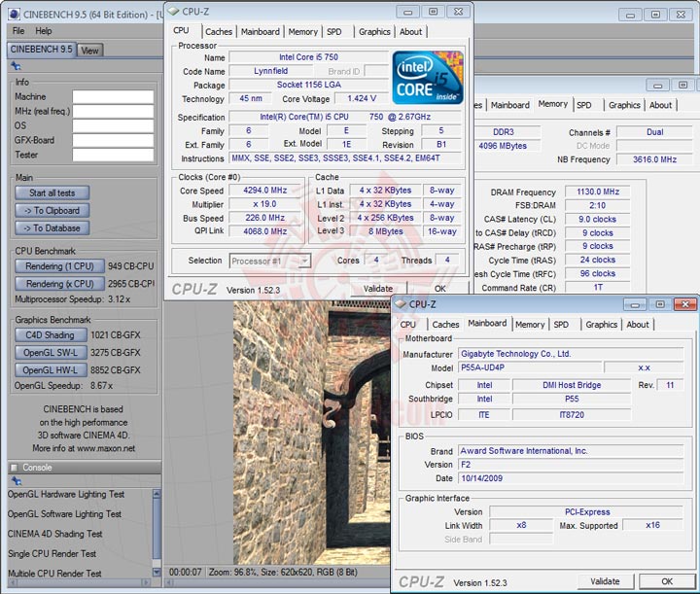Open the Processor #1 selection dropdown
The image size is (700, 594).
pos(269,261)
